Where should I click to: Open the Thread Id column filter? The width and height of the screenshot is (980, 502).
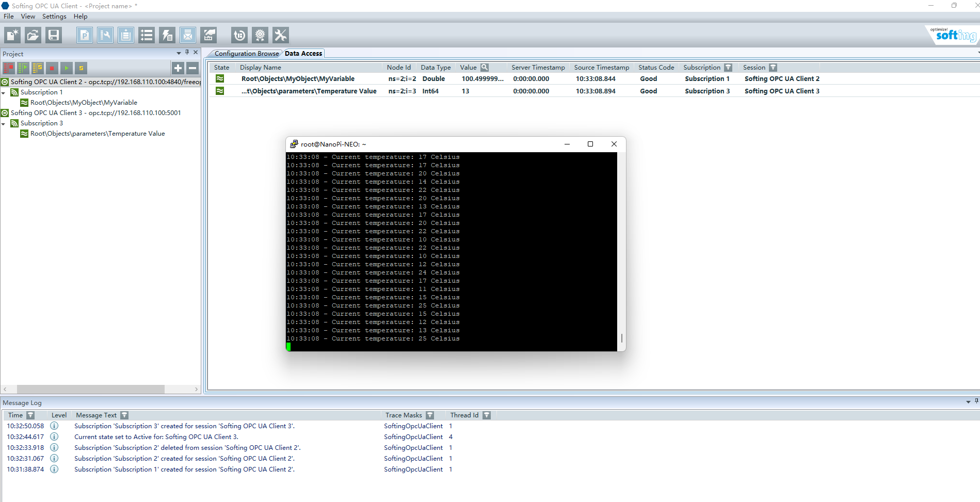487,415
